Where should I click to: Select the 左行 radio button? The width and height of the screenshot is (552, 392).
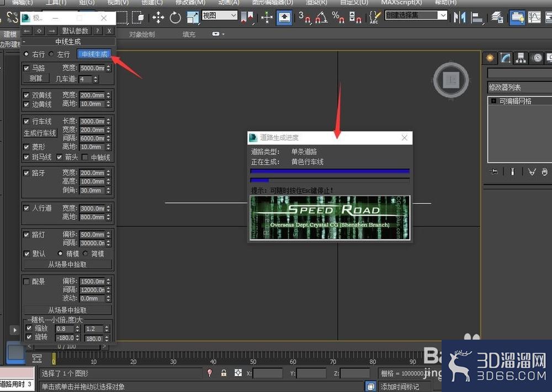(x=51, y=54)
